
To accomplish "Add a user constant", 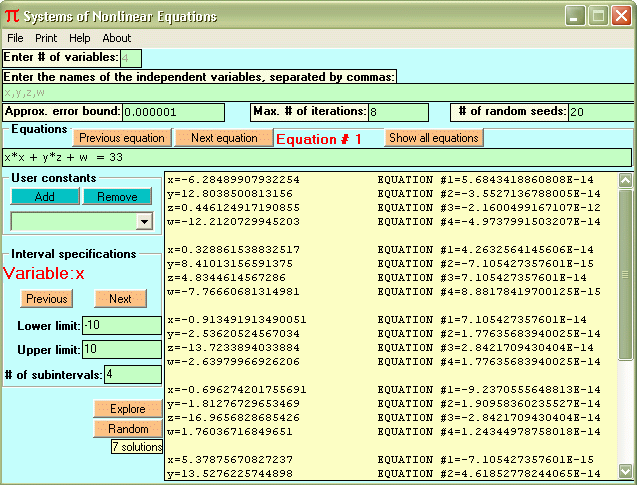I will coord(44,197).
